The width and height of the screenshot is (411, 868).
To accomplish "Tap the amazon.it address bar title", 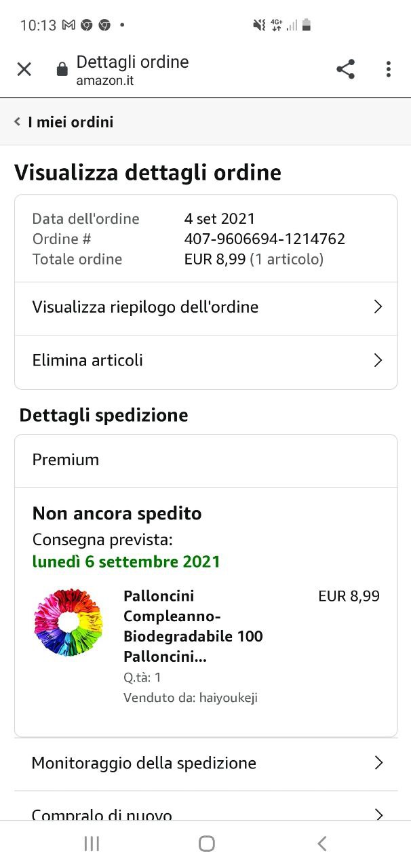I will [132, 70].
